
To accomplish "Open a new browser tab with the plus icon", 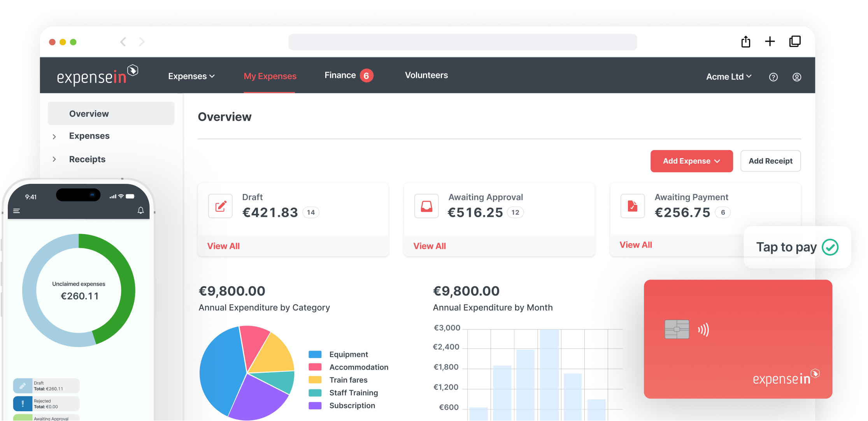I will click(x=770, y=41).
